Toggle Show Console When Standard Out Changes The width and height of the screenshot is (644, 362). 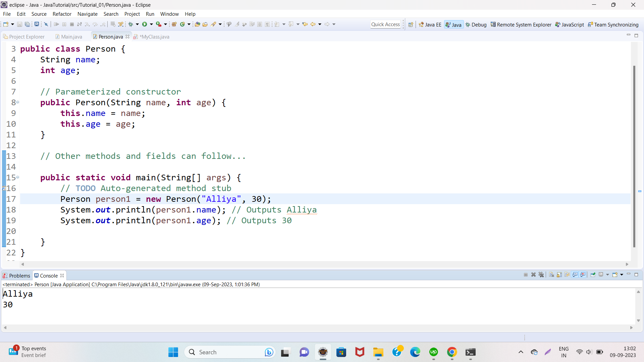[x=575, y=275]
